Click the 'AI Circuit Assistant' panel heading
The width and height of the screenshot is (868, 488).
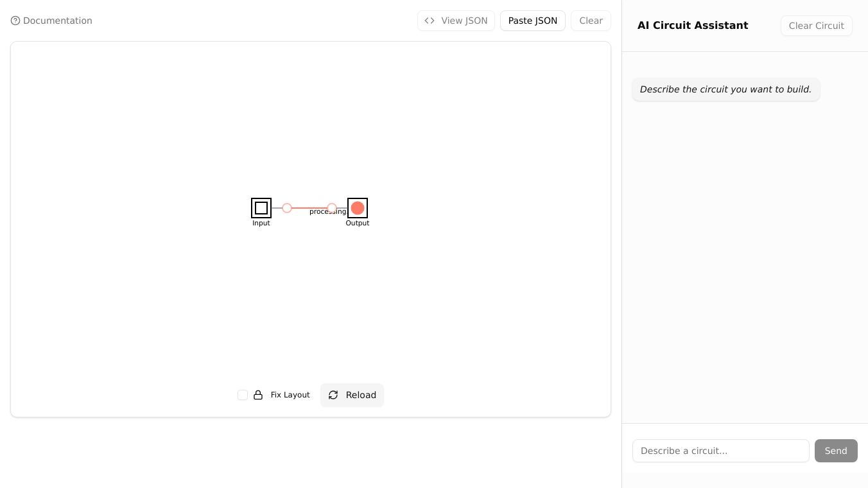tap(693, 26)
